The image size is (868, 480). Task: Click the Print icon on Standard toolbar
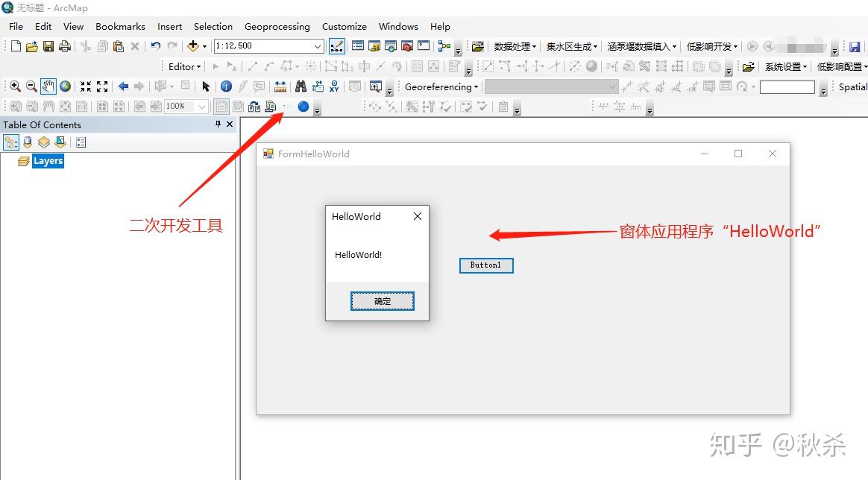(66, 45)
